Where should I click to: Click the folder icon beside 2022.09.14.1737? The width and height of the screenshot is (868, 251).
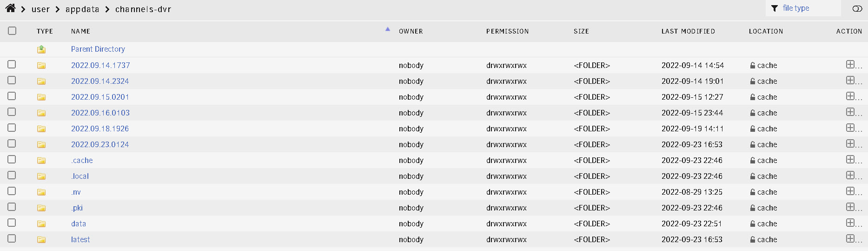(x=41, y=66)
